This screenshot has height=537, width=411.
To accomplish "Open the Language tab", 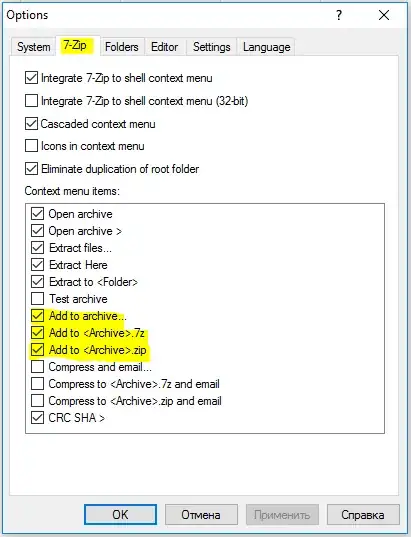I will [266, 47].
